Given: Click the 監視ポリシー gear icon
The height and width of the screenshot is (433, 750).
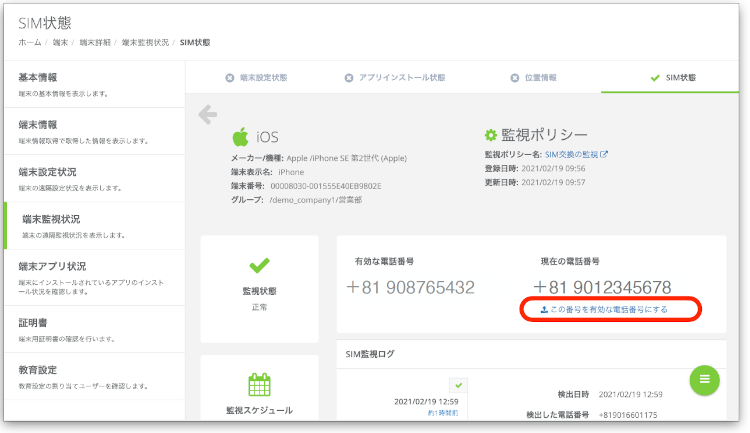Looking at the screenshot, I should 490,135.
